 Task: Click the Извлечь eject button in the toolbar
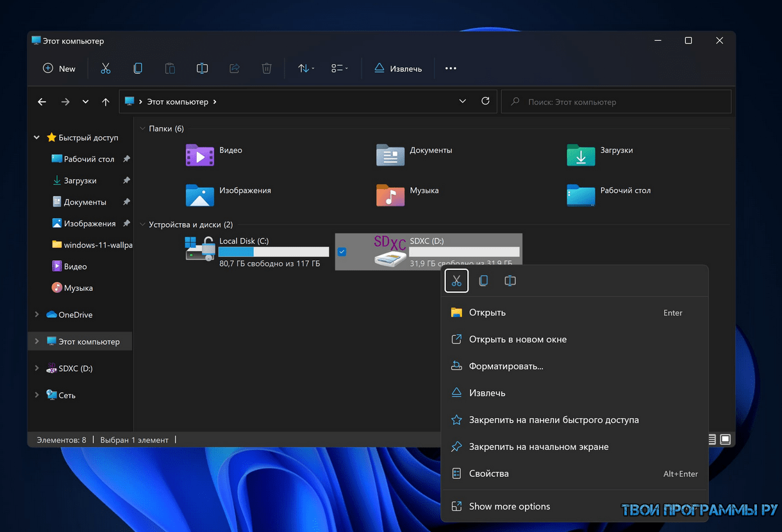398,69
